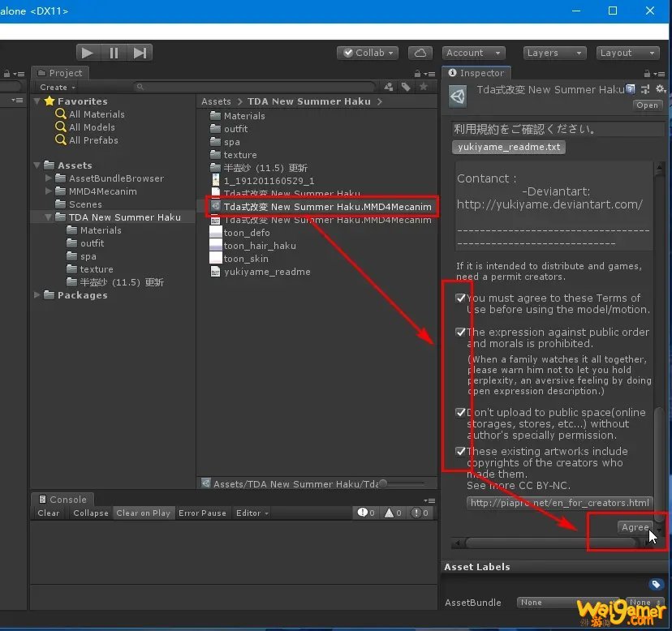Image resolution: width=672 pixels, height=631 pixels.
Task: Open the Project panel options menu icon
Action: (429, 74)
